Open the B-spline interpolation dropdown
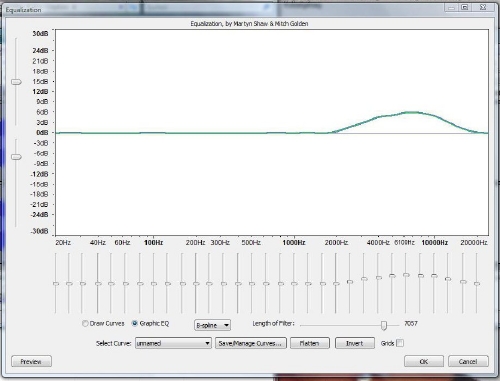The width and height of the screenshot is (500, 381). point(212,325)
